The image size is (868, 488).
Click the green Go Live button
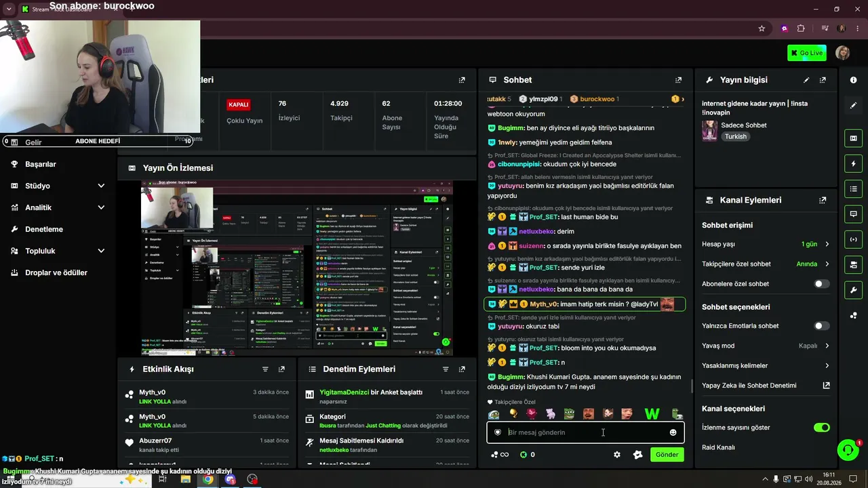(807, 53)
